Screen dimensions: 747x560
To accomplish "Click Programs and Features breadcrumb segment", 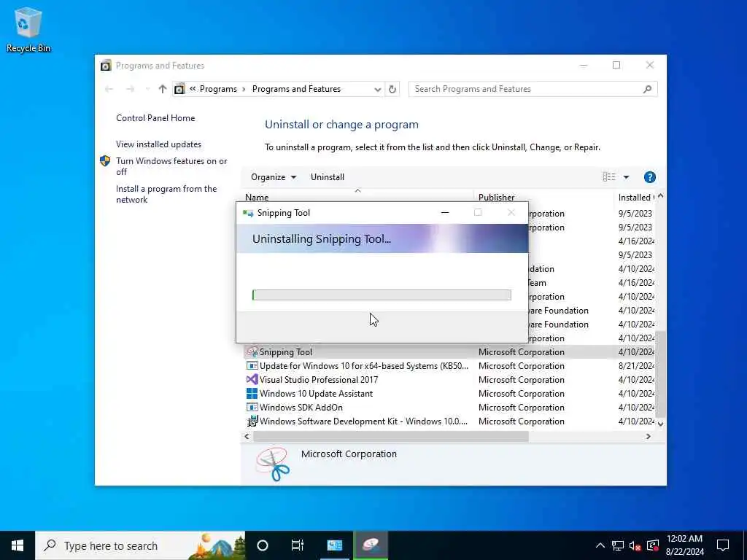I will pos(296,89).
